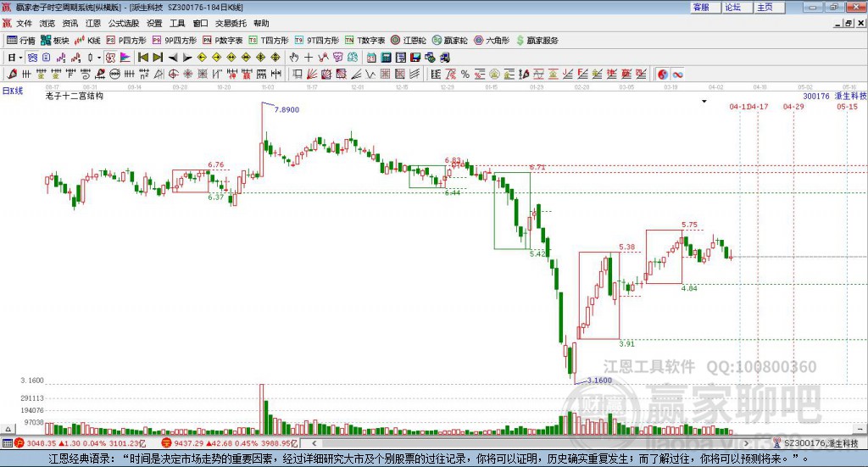Open the 江恩 menu

[93, 24]
